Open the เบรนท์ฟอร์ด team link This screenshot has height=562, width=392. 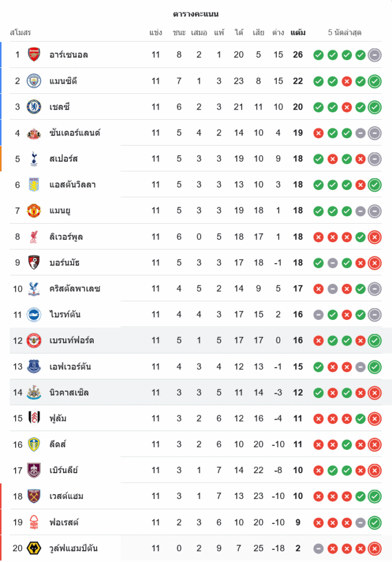click(x=71, y=341)
